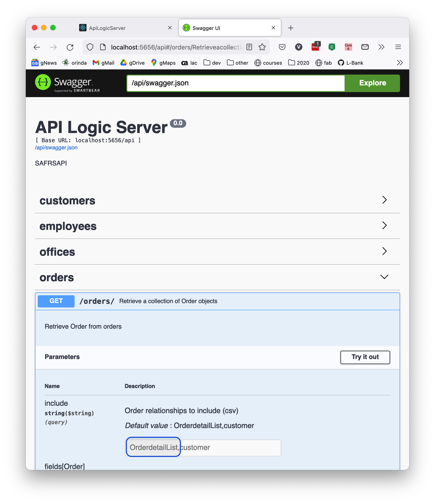Open the tracking protection shield icon
Viewport: 435px width, 504px height.
tap(90, 47)
